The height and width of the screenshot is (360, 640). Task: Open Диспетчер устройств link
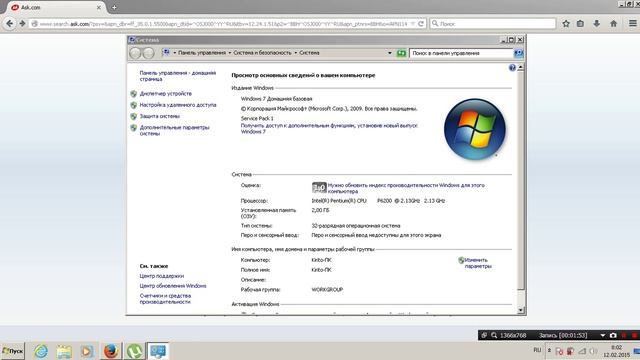tap(166, 93)
